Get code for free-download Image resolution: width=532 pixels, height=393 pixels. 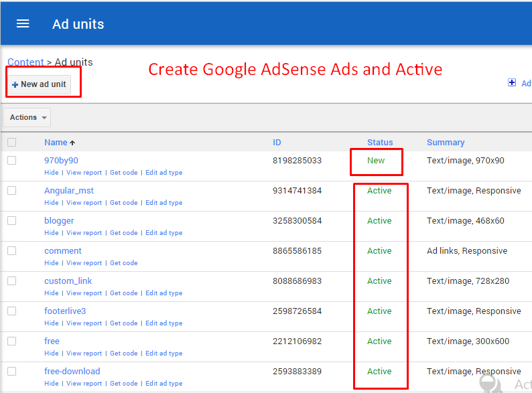(124, 384)
